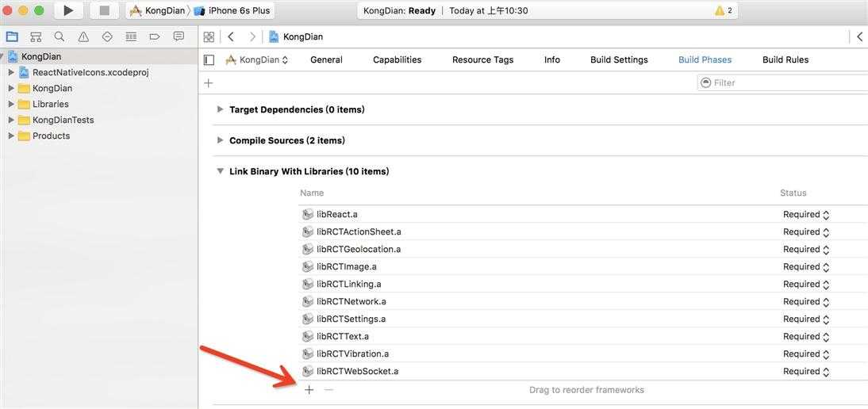
Task: Expand the Products folder group
Action: [x=11, y=136]
